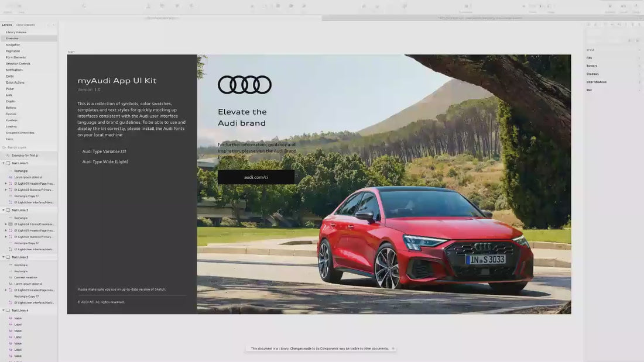Image resolution: width=644 pixels, height=362 pixels.
Task: Collapse the Text Links 3 artboard
Action: [x=3, y=257]
